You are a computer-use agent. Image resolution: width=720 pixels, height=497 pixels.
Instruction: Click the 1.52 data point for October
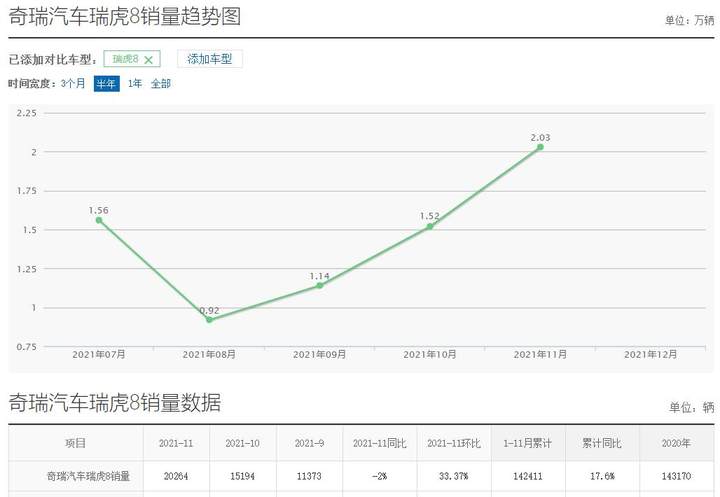(x=430, y=227)
